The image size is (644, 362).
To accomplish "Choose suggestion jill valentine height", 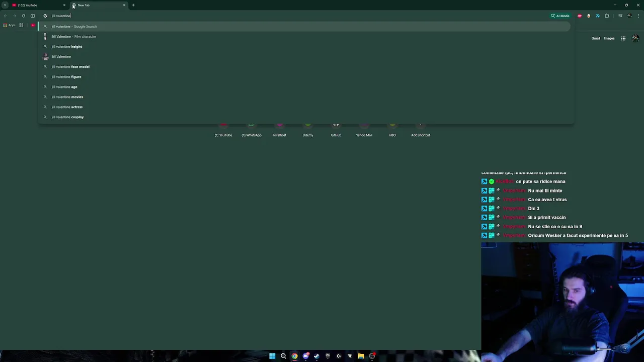I will click(x=305, y=46).
